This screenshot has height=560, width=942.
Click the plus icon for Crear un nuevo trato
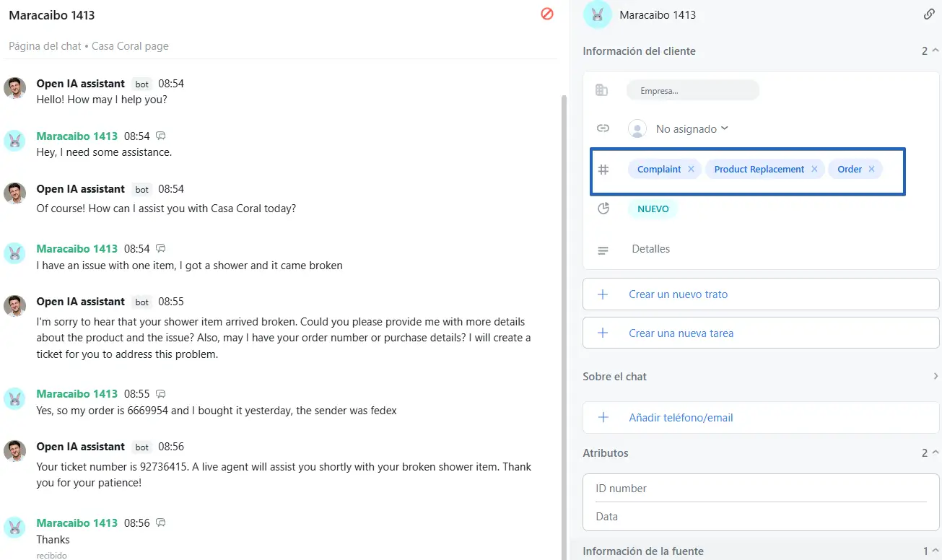coord(603,294)
